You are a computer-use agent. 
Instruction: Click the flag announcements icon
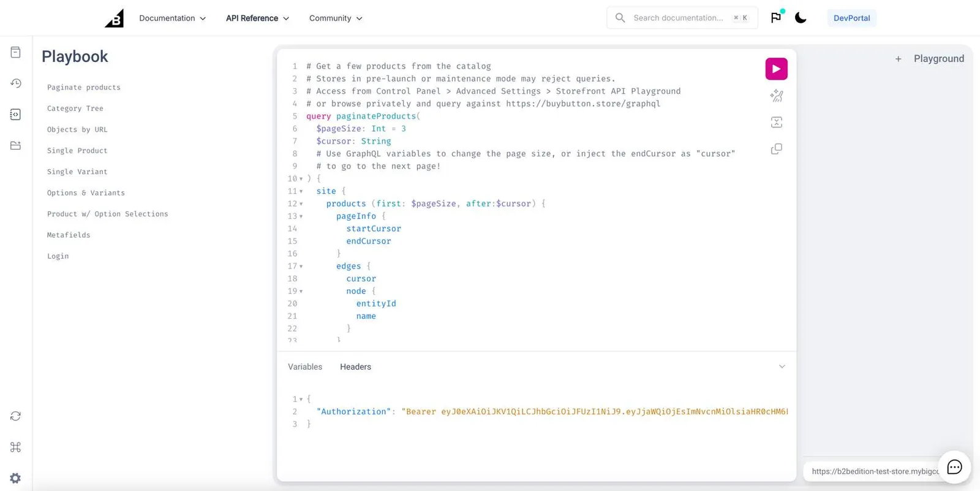pyautogui.click(x=776, y=17)
